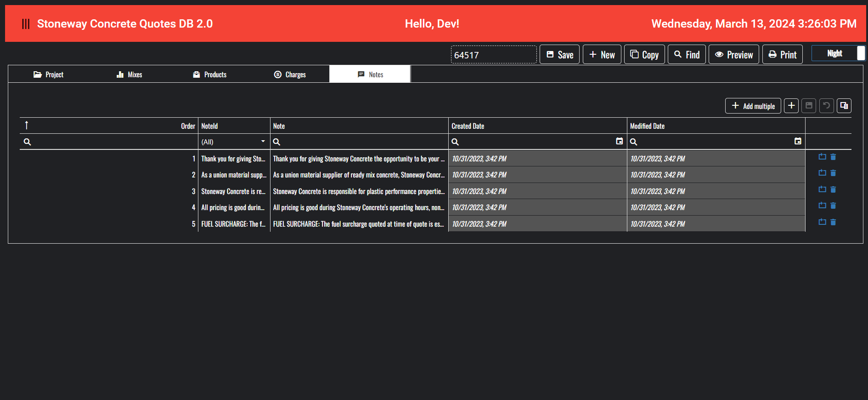The image size is (868, 400).
Task: Open the NoteId (All) filter dropdown
Action: [263, 142]
